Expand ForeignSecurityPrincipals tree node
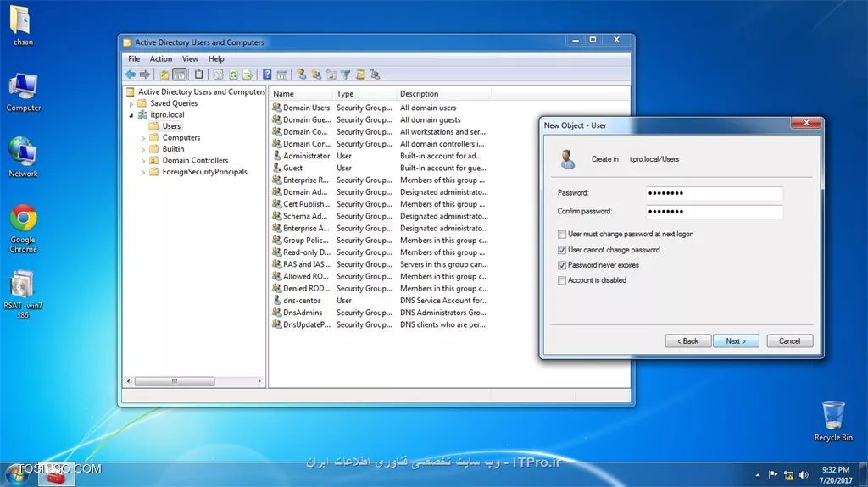Viewport: 868px width, 487px height. [142, 172]
